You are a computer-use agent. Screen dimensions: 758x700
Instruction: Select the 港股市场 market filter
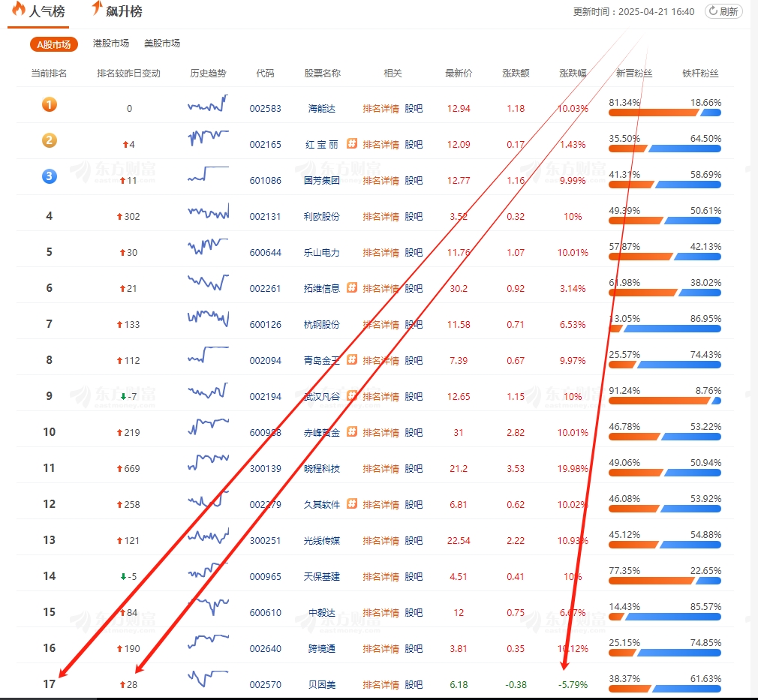111,44
